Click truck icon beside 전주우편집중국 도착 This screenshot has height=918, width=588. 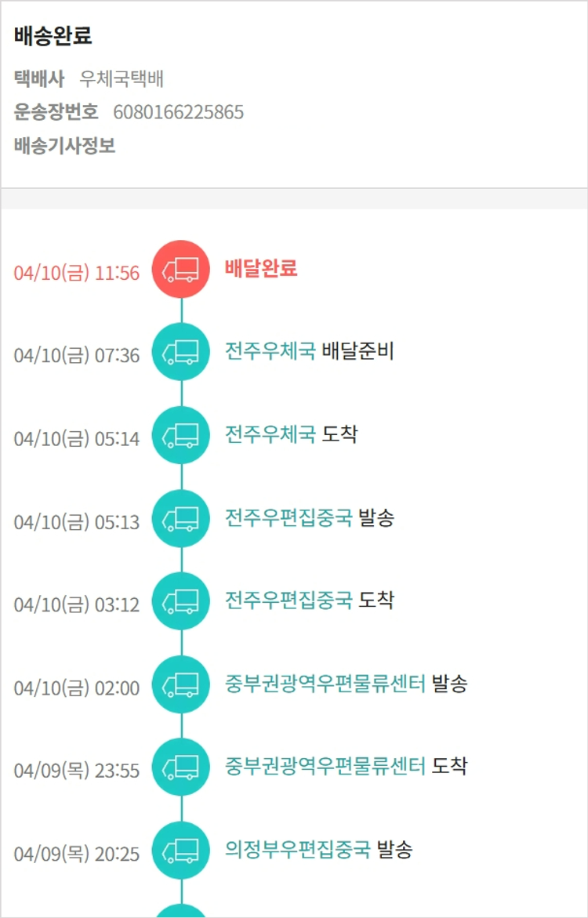coord(180,602)
